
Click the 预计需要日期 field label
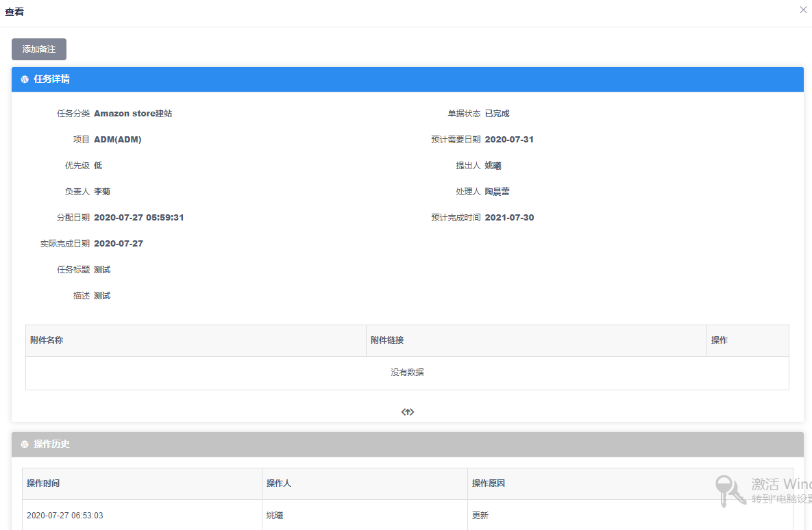point(456,139)
